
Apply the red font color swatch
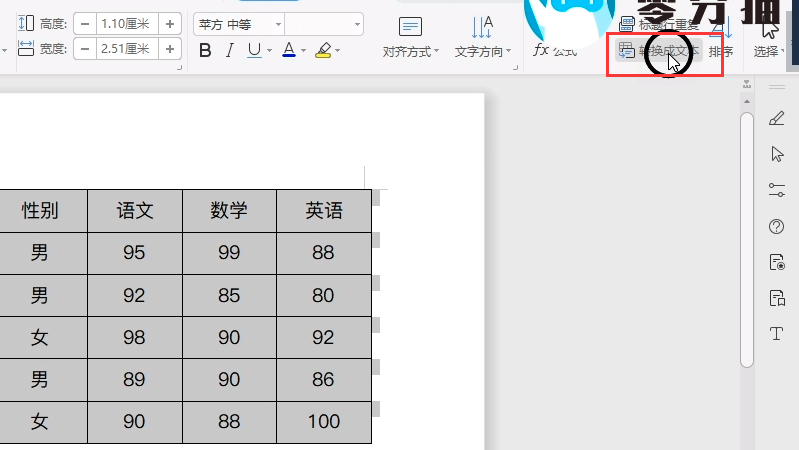[289, 50]
